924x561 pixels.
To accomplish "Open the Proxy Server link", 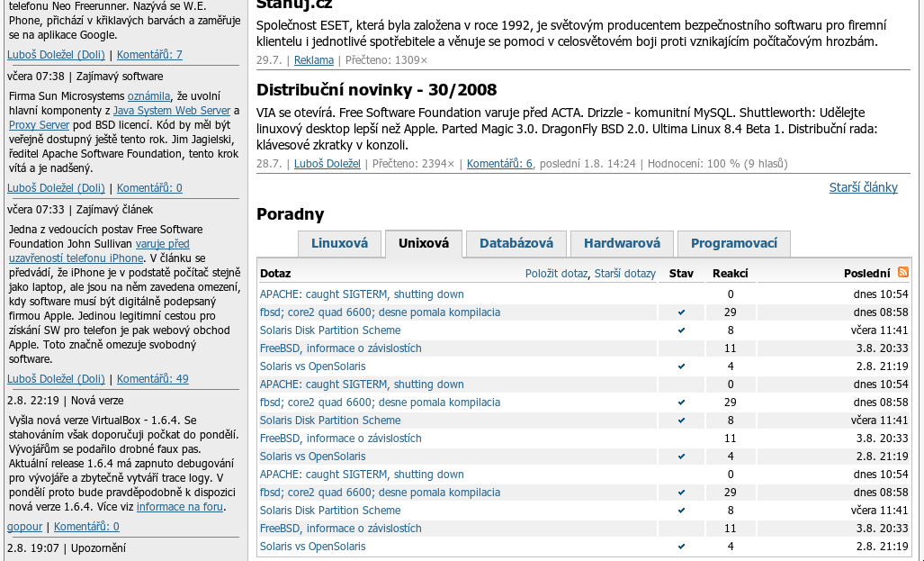I will pos(39,125).
